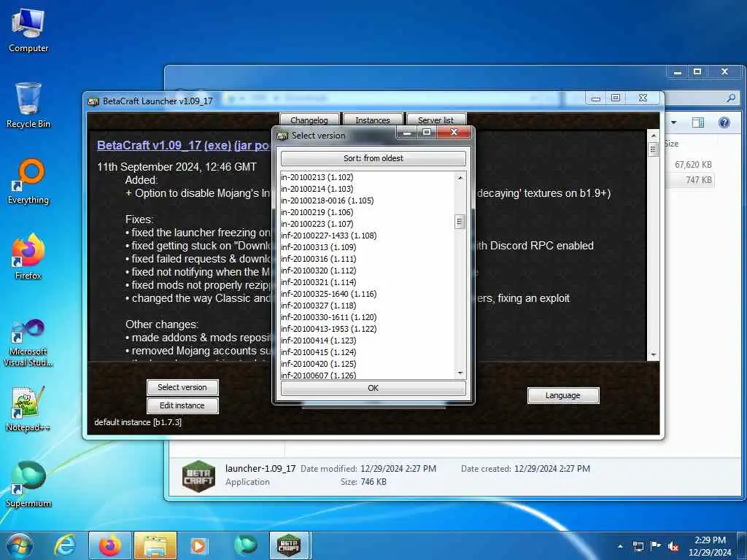
Task: Click the Explorer search magnifier icon
Action: [x=731, y=98]
